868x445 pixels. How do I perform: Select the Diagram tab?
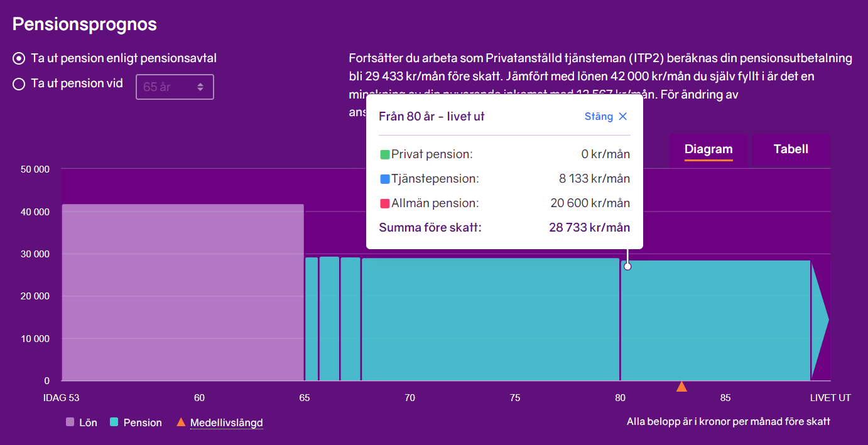click(x=708, y=149)
